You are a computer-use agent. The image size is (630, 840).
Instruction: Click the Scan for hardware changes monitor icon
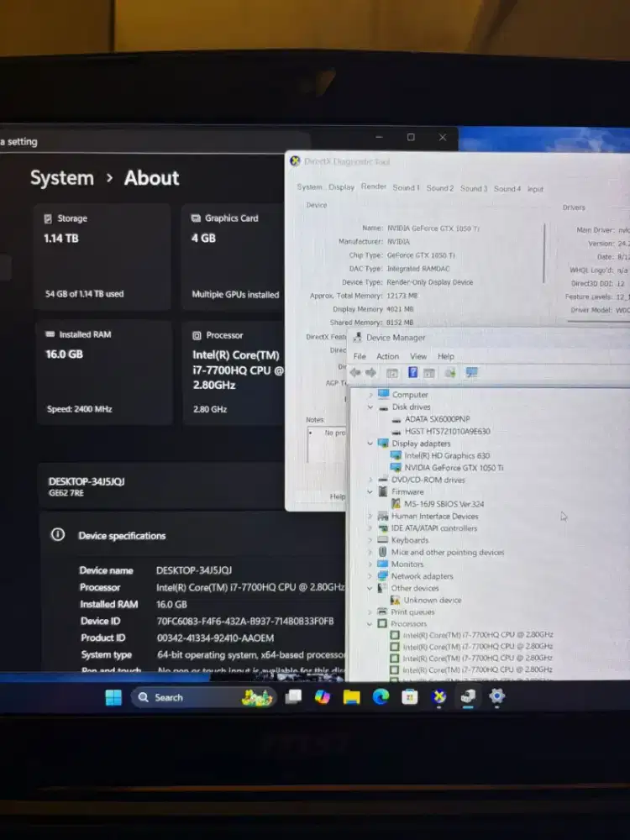(471, 372)
